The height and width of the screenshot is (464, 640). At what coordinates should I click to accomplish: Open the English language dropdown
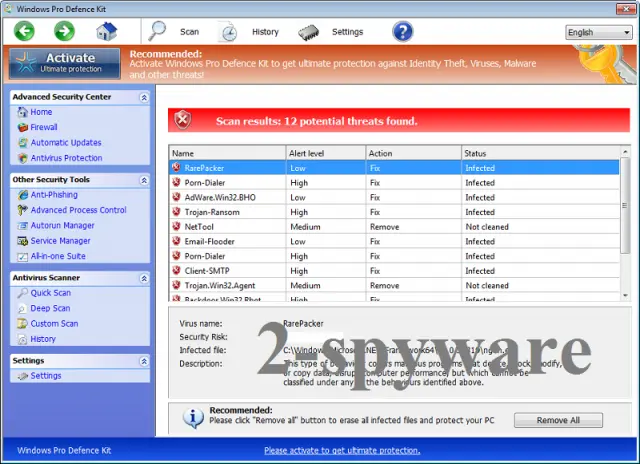pos(598,32)
